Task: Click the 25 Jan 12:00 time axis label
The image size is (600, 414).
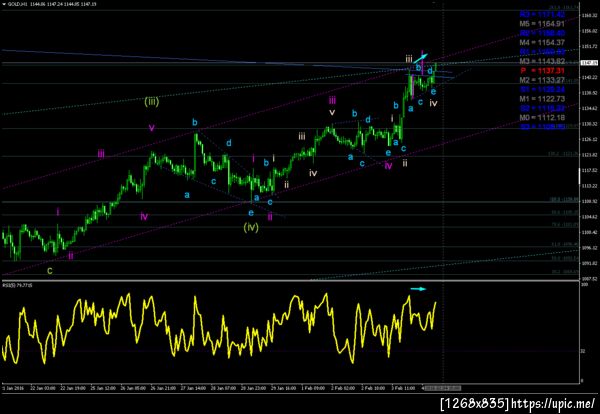Action: [103, 388]
